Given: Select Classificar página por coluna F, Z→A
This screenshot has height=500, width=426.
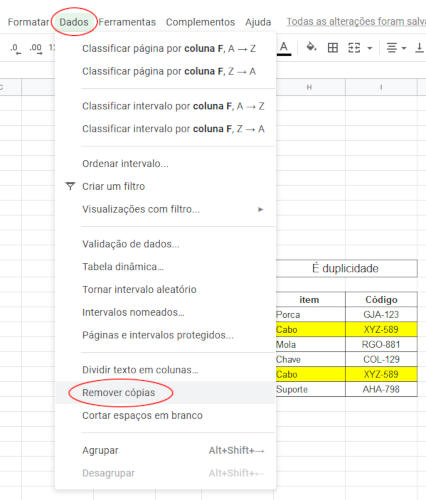Looking at the screenshot, I should click(x=166, y=71).
